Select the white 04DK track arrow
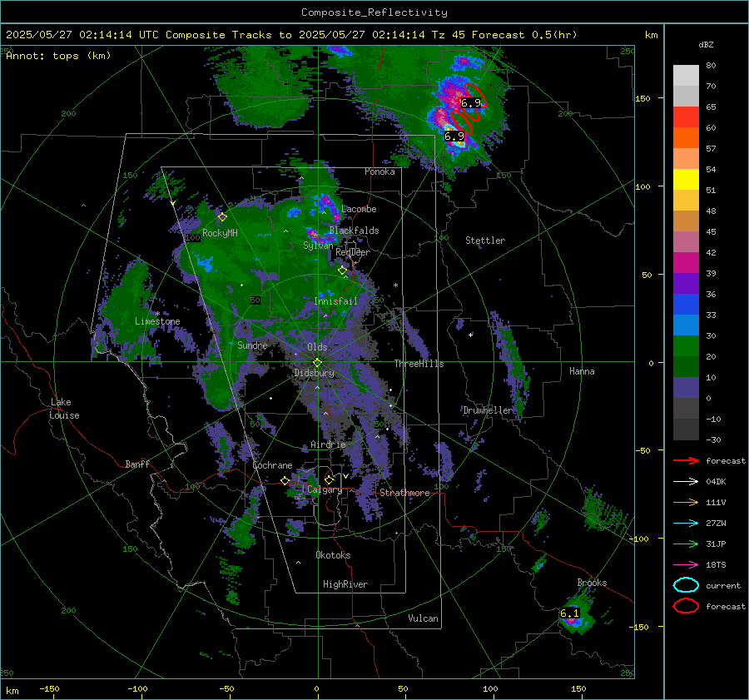749x700 pixels. point(686,481)
